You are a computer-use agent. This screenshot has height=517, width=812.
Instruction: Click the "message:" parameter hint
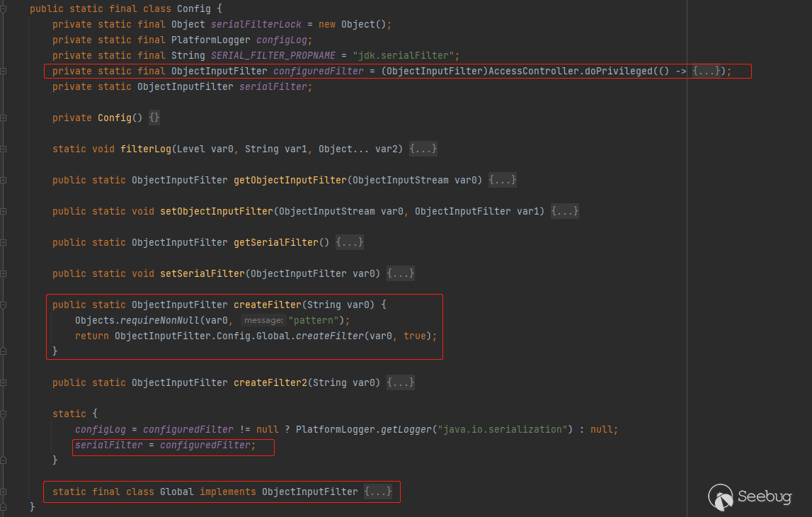[263, 321]
